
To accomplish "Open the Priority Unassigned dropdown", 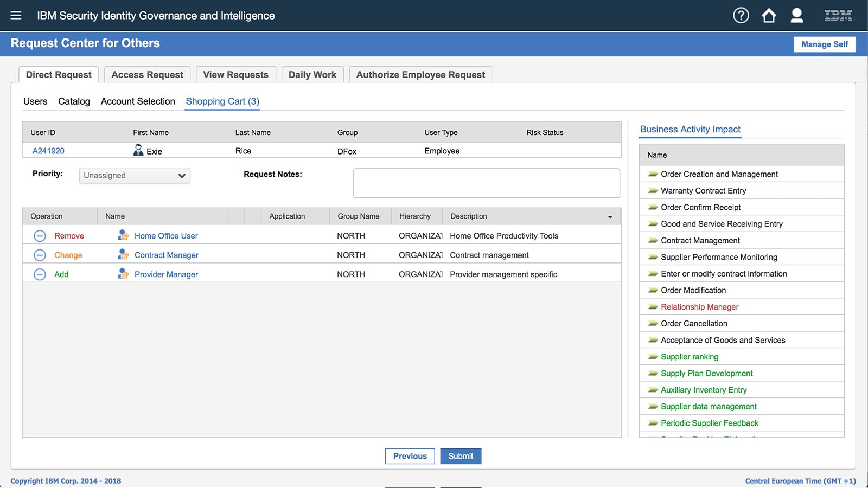I will pyautogui.click(x=135, y=176).
